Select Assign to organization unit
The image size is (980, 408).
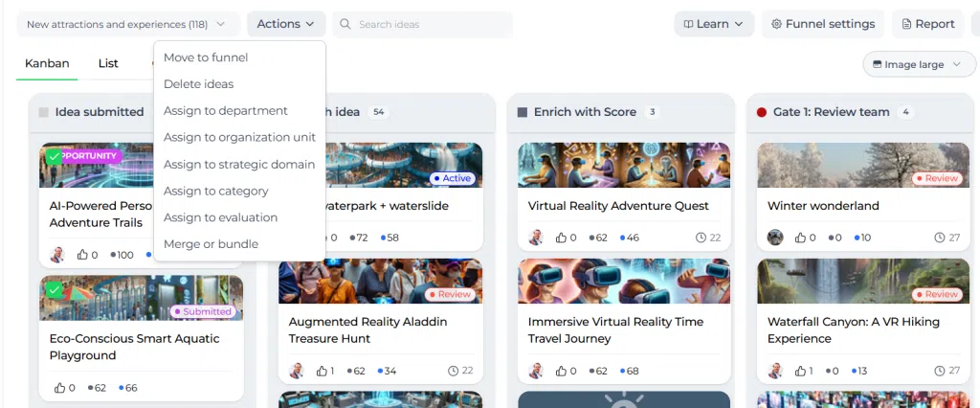coord(239,138)
